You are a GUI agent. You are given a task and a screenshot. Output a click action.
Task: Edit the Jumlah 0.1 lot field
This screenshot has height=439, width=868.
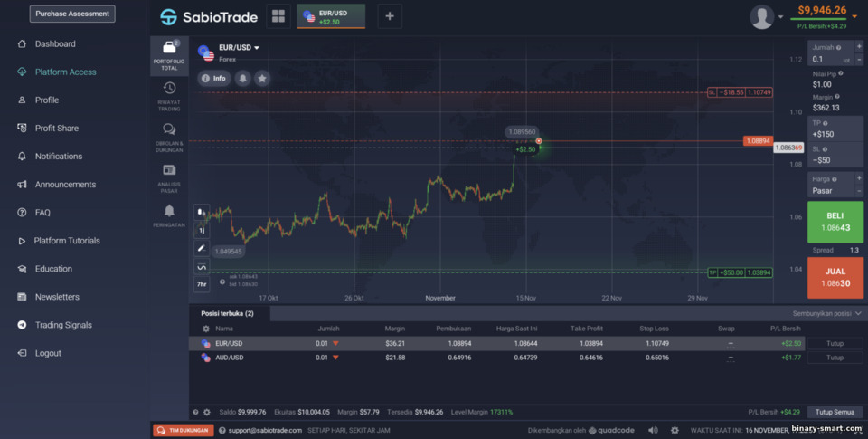coord(830,60)
